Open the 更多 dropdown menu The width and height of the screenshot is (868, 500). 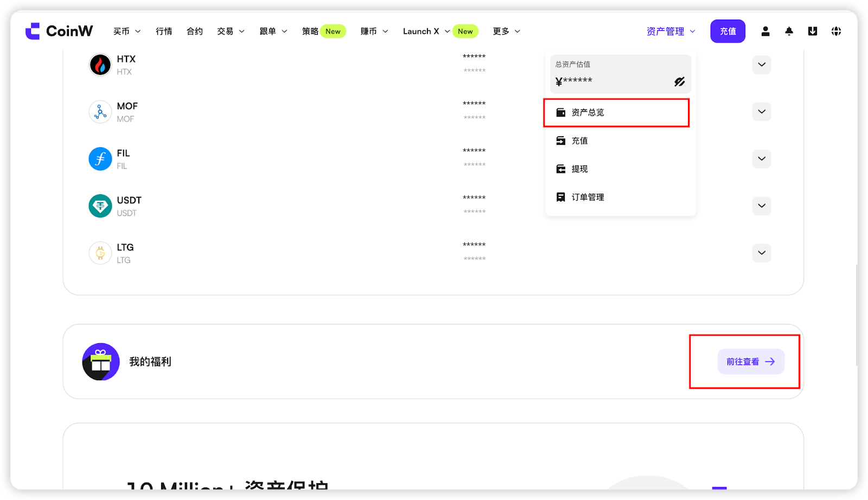point(507,31)
